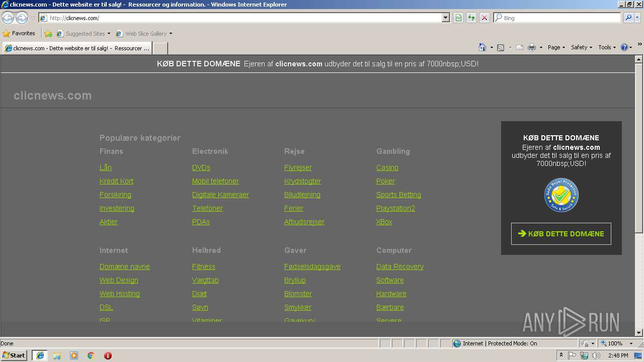The width and height of the screenshot is (644, 362).
Task: Select the clicnews.com browser tab
Action: [77, 48]
